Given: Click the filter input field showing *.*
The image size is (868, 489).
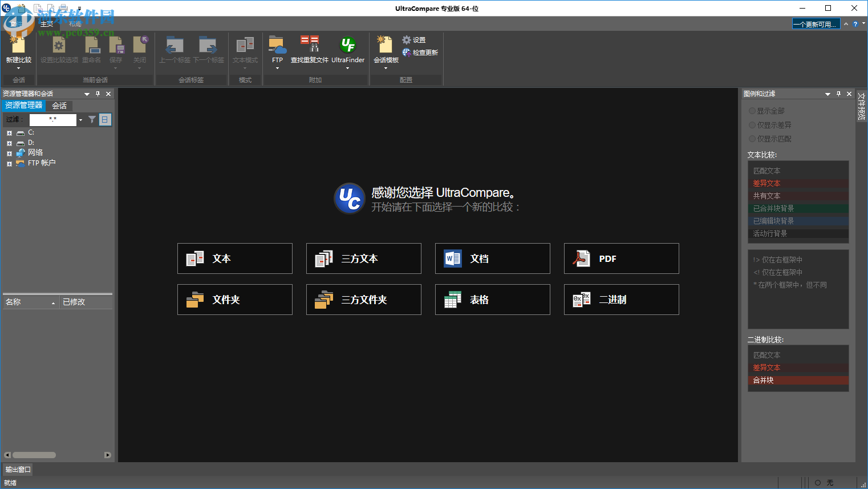Looking at the screenshot, I should click(x=54, y=120).
